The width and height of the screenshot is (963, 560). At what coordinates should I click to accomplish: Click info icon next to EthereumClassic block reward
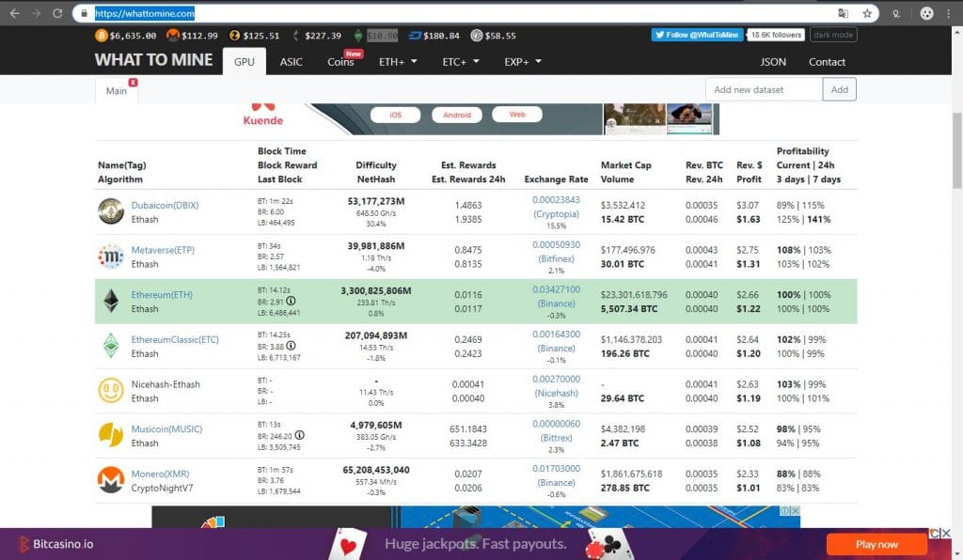tap(292, 346)
